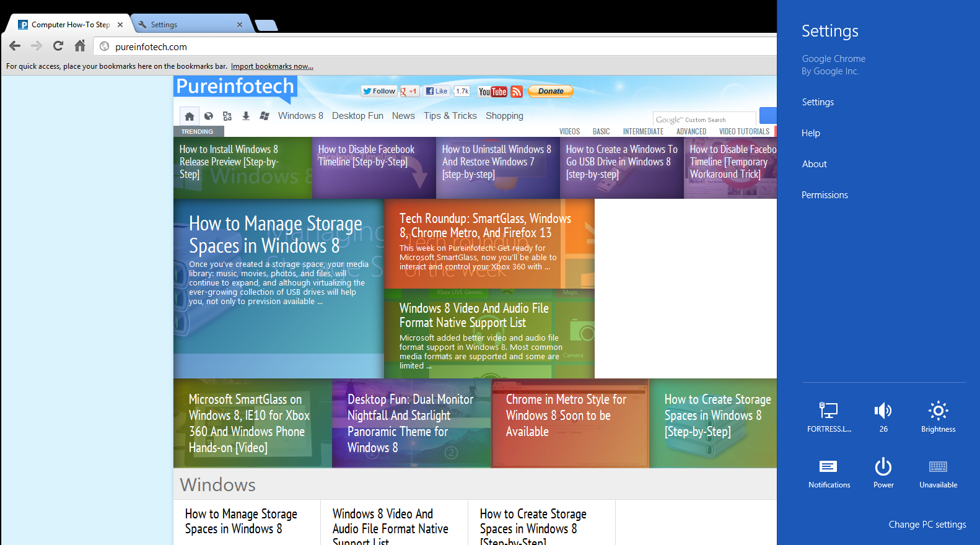Open Facebook Timeline Temporary Workaround Trick article
980x545 pixels.
coord(730,168)
